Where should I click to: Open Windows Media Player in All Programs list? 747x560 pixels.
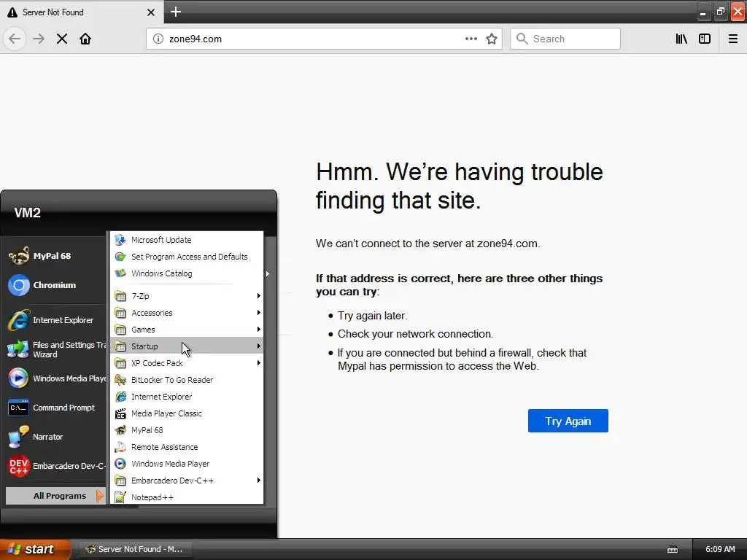point(187,464)
